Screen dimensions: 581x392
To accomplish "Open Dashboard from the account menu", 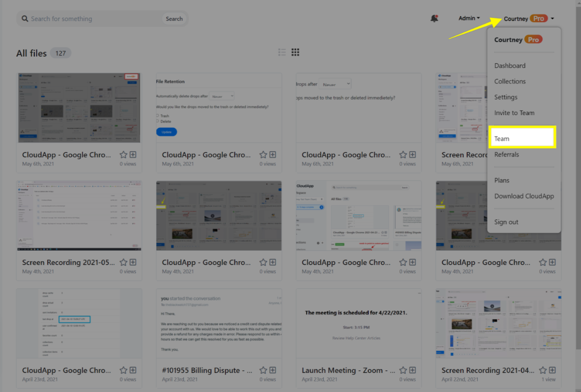I will pos(510,66).
